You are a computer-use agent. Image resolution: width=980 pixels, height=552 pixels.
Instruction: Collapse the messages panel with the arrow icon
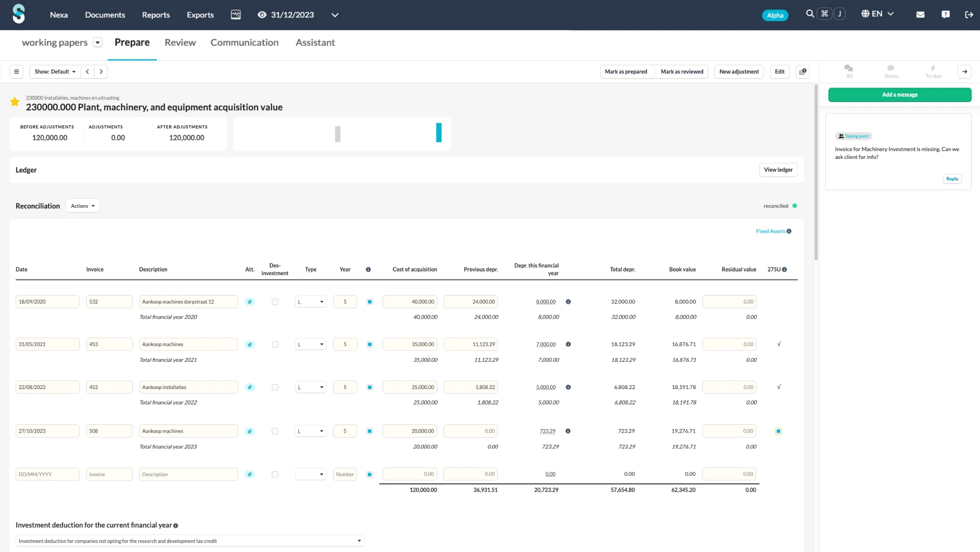(965, 72)
